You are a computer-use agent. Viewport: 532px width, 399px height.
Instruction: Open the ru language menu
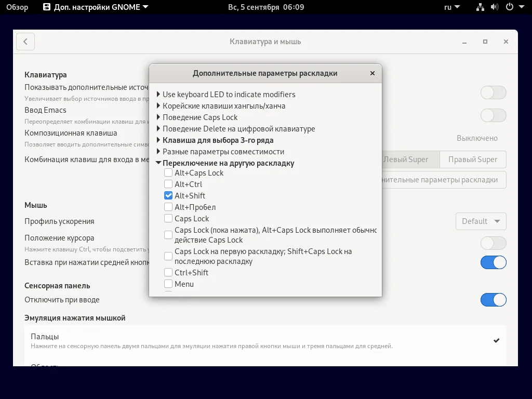pyautogui.click(x=451, y=7)
